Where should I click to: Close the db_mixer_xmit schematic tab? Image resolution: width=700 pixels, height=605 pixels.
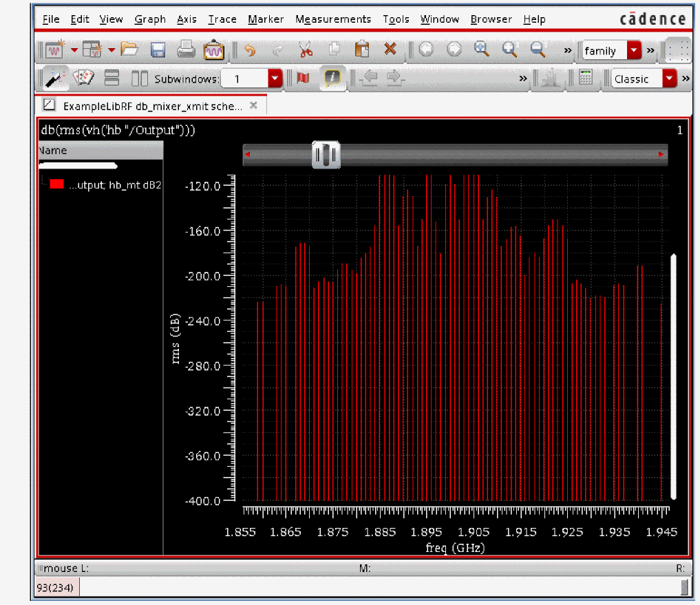(x=253, y=105)
